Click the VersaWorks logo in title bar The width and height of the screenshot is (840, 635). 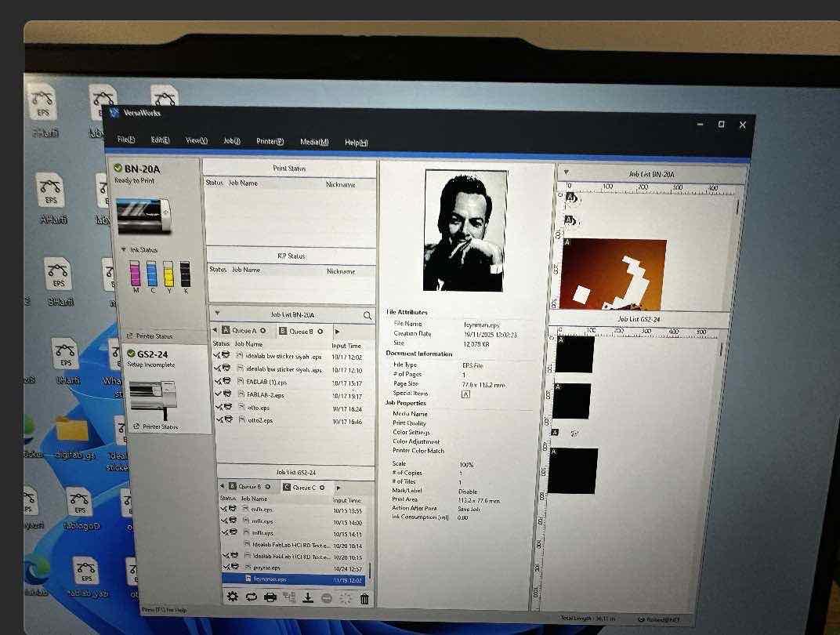[x=114, y=113]
